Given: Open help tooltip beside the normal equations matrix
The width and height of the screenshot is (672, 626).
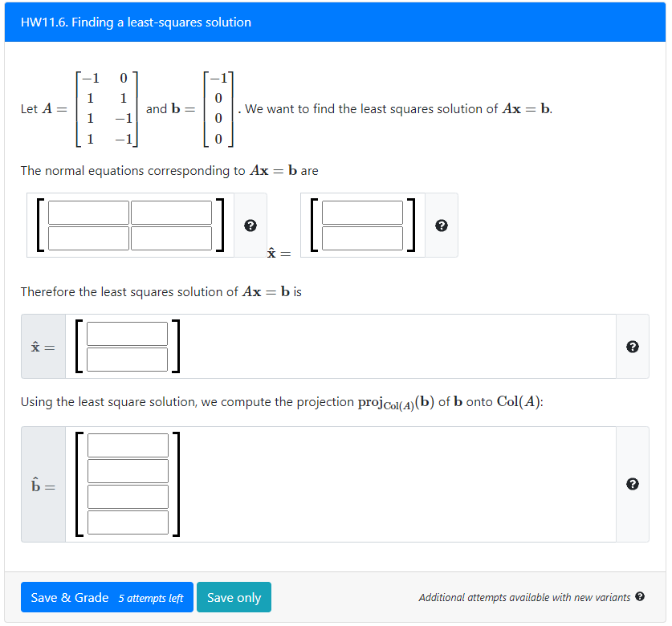Looking at the screenshot, I should 250,226.
